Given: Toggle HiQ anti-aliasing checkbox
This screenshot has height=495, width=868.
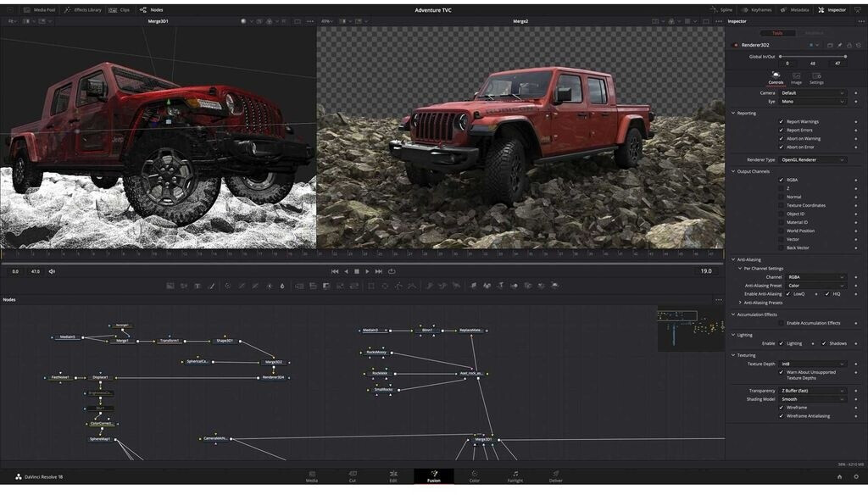Looking at the screenshot, I should [x=827, y=294].
